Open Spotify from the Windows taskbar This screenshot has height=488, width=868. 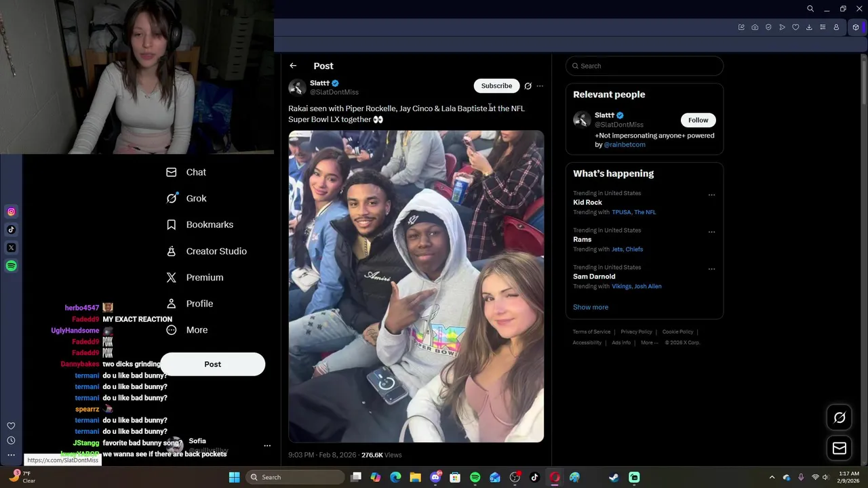point(475,477)
